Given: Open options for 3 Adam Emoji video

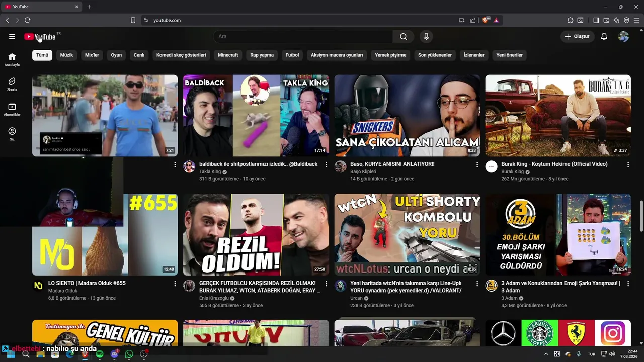Looking at the screenshot, I should [x=628, y=284].
